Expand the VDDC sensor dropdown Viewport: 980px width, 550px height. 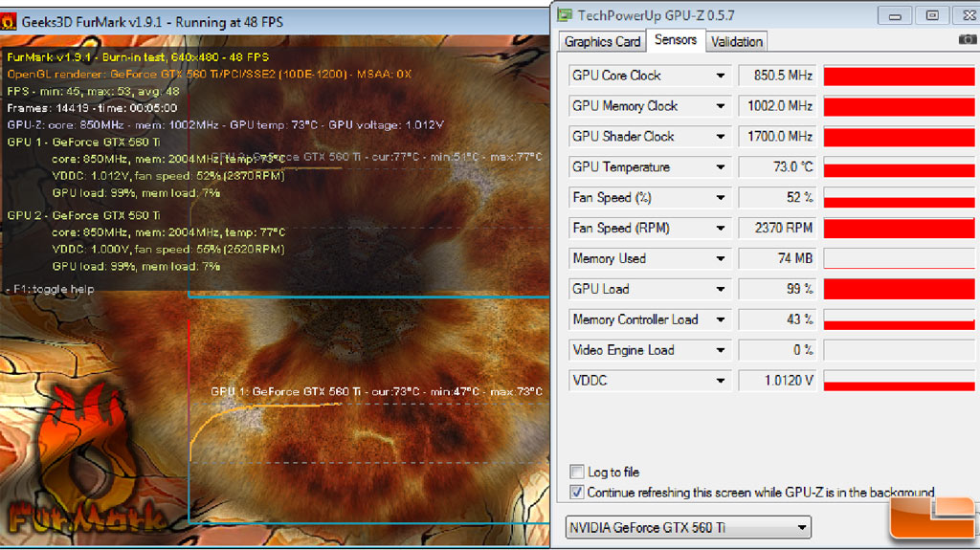pos(721,381)
